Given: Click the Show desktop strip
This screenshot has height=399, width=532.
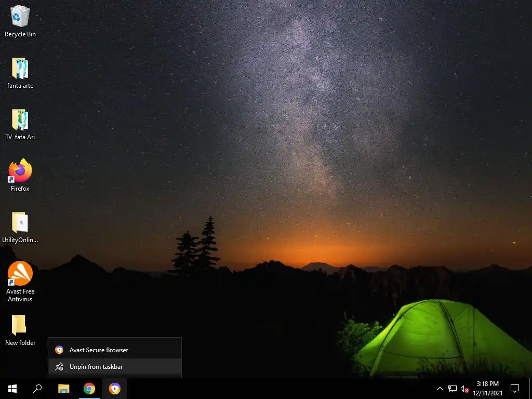Looking at the screenshot, I should pos(530,389).
